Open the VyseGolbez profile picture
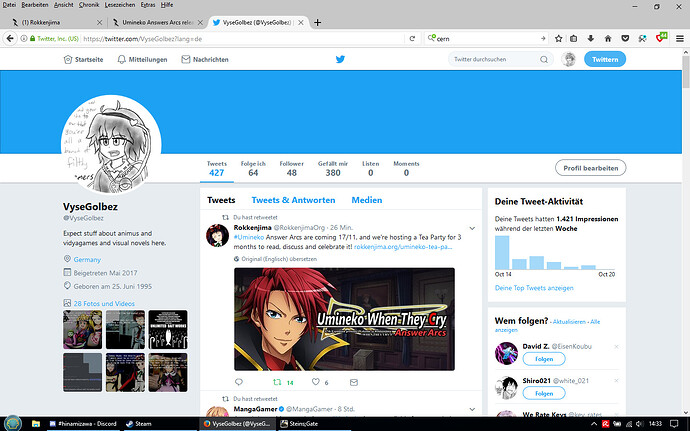690x431 pixels. pyautogui.click(x=111, y=145)
